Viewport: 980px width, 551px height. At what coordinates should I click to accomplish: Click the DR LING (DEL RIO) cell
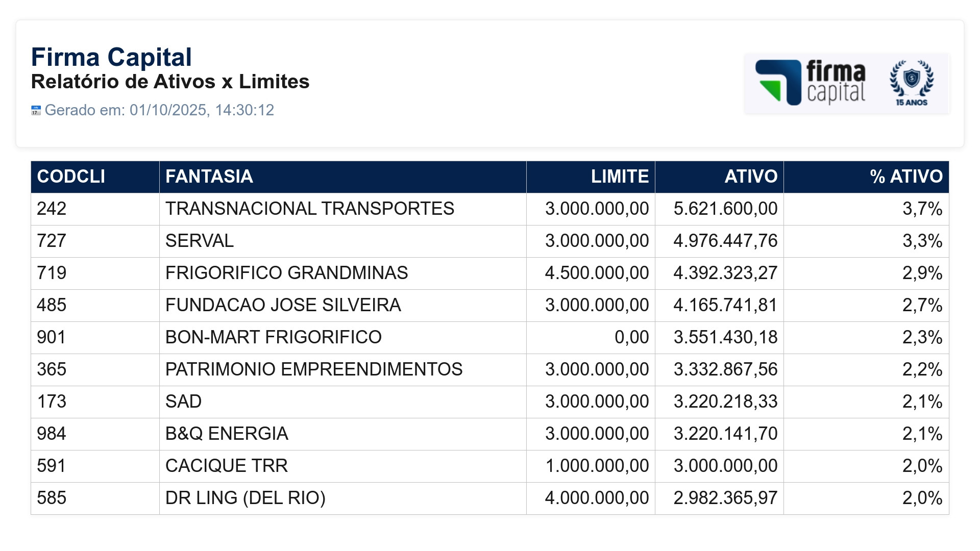point(342,498)
